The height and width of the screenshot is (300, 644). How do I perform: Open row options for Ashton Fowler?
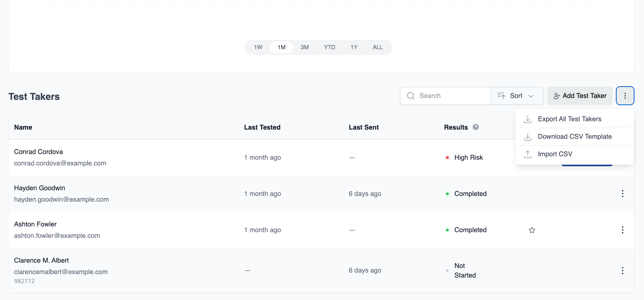pos(623,230)
